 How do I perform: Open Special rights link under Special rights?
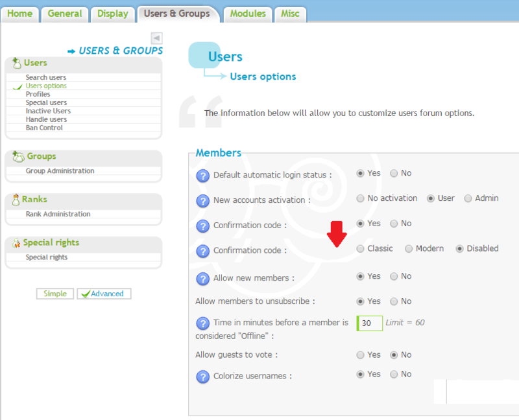tap(47, 257)
